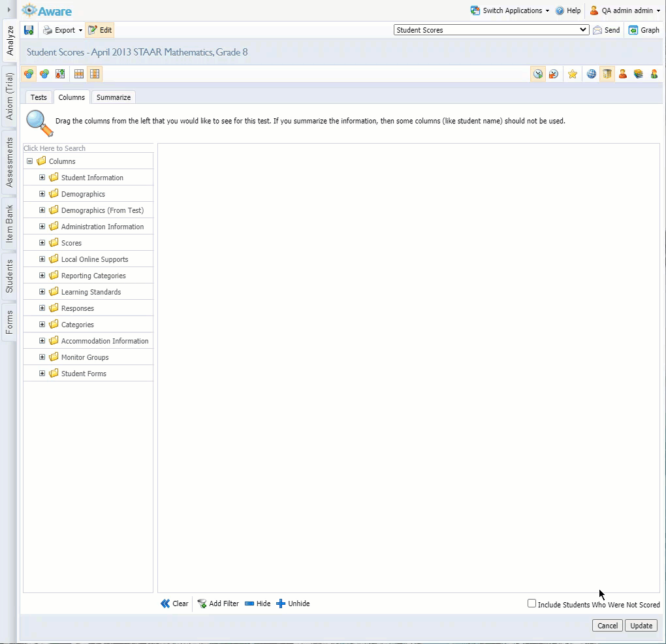This screenshot has height=644, width=666.
Task: Open the Analyze side tab
Action: tap(9, 40)
